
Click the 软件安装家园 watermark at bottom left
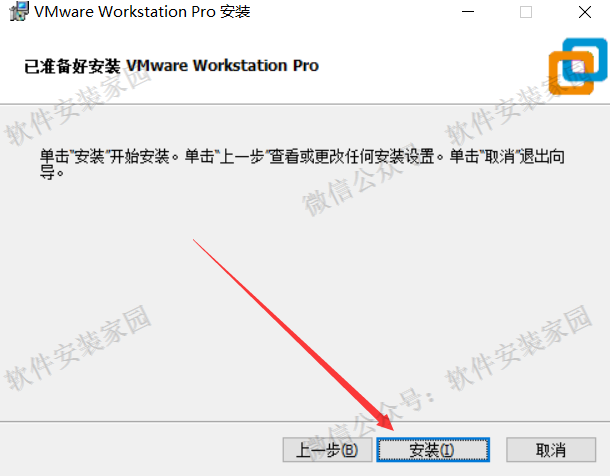tap(77, 348)
